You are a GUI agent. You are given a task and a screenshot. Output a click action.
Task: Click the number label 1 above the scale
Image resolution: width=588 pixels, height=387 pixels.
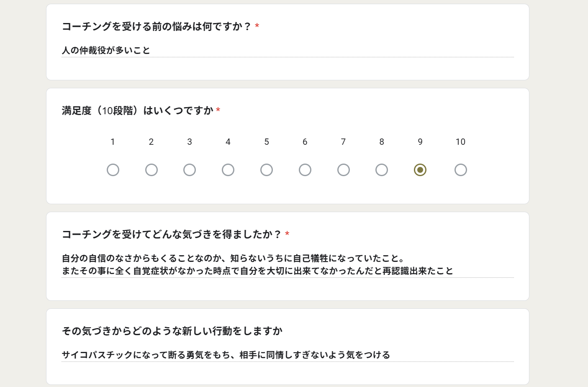tap(113, 142)
